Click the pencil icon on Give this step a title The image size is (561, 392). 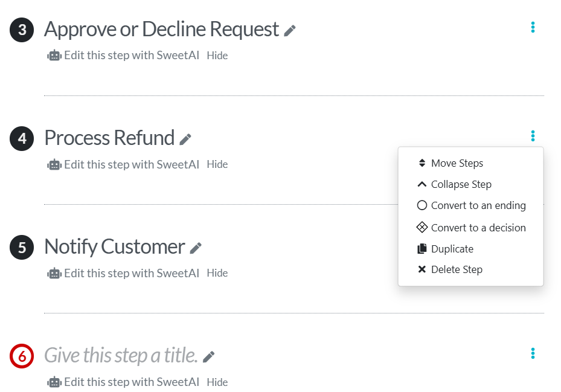208,356
